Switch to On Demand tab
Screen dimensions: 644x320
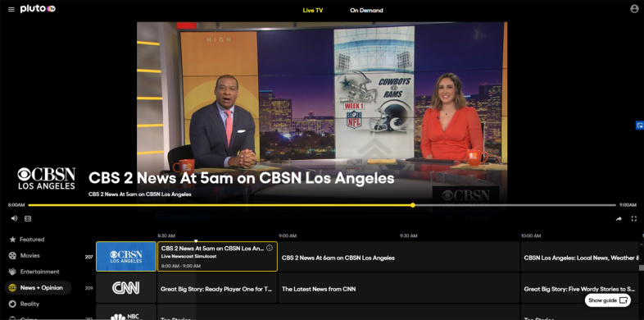(x=366, y=11)
